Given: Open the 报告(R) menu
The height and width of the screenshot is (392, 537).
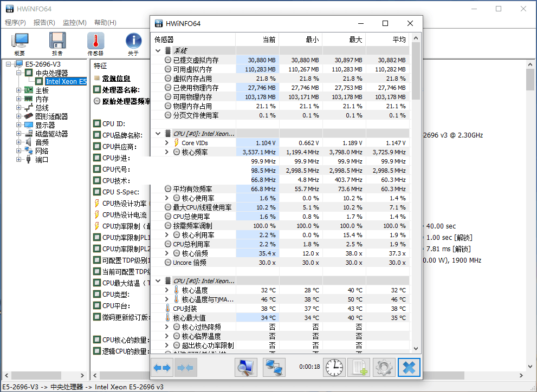Looking at the screenshot, I should point(44,23).
